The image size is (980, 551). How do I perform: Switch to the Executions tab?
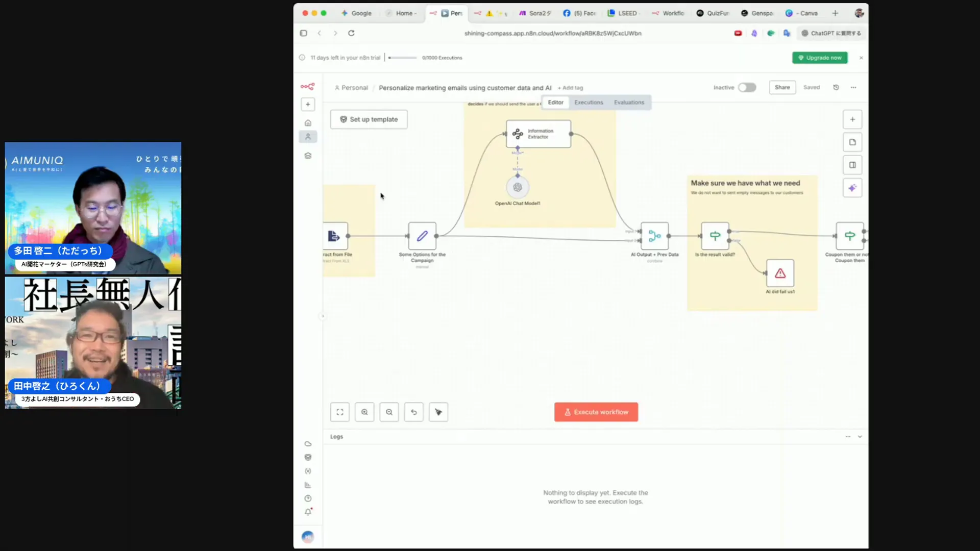click(589, 102)
